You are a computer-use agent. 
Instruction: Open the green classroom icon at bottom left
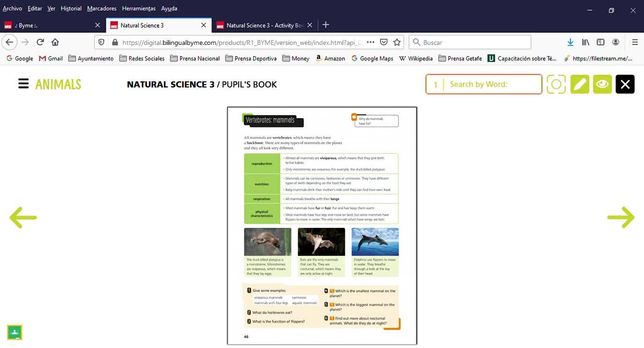click(x=15, y=332)
